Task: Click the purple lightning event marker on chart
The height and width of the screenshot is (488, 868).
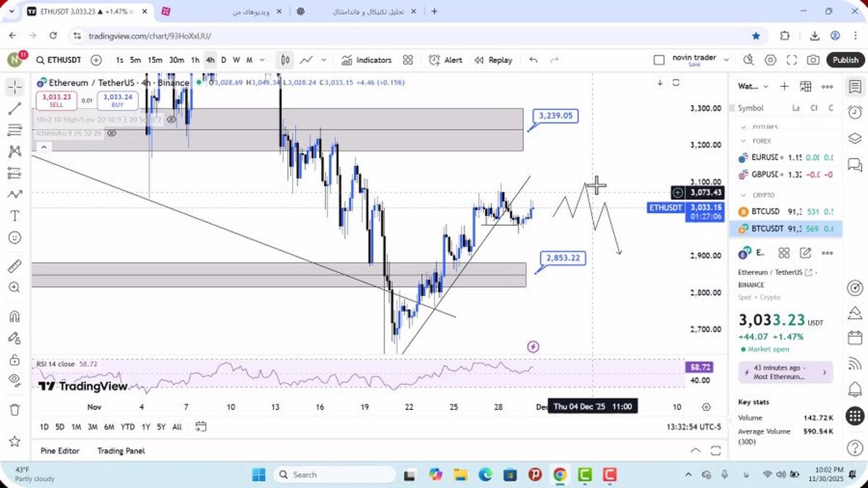Action: [533, 347]
